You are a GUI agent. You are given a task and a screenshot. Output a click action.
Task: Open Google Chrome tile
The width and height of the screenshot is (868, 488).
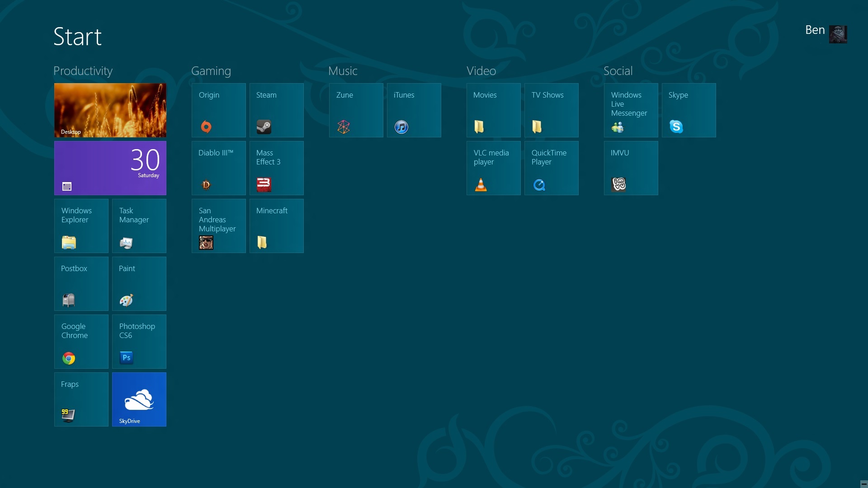(x=81, y=342)
